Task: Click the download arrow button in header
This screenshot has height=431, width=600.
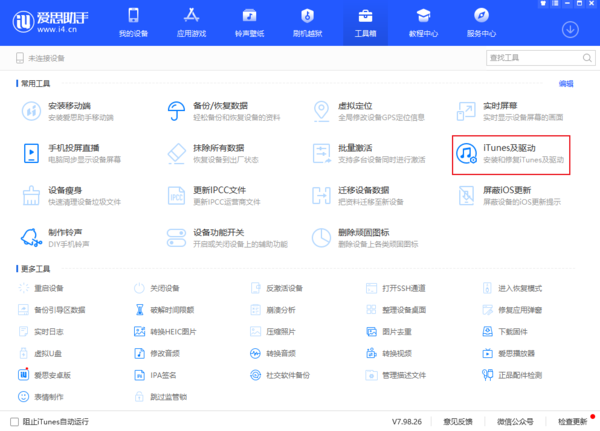Action: click(572, 29)
